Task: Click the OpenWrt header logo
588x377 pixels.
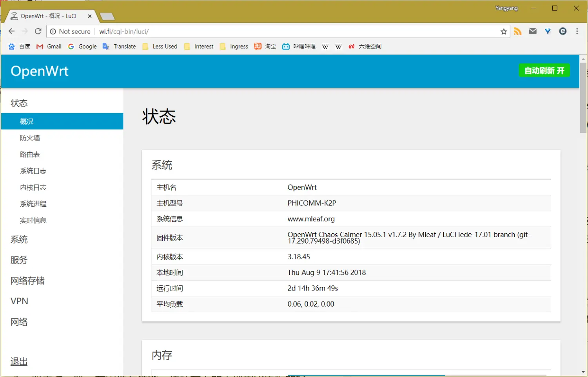Action: coord(40,71)
